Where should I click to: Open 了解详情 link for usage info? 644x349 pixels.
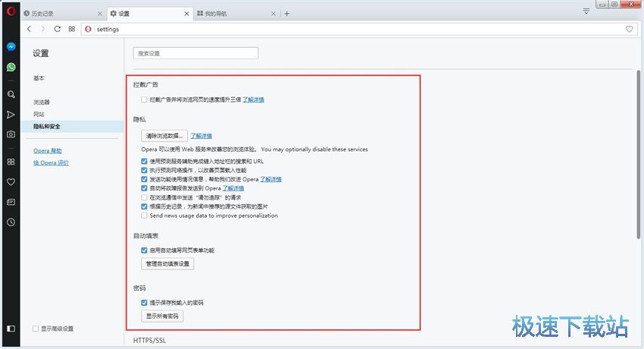(x=271, y=179)
